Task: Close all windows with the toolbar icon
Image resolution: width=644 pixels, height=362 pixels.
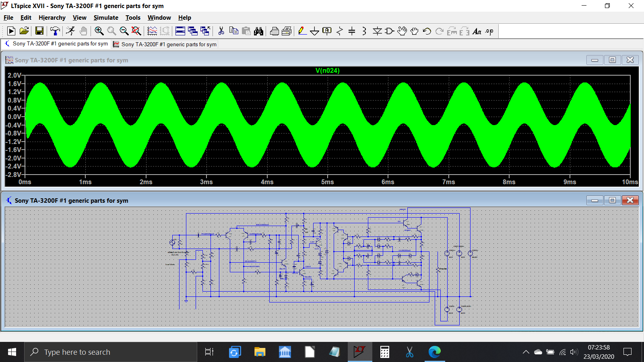Action: 205,31
